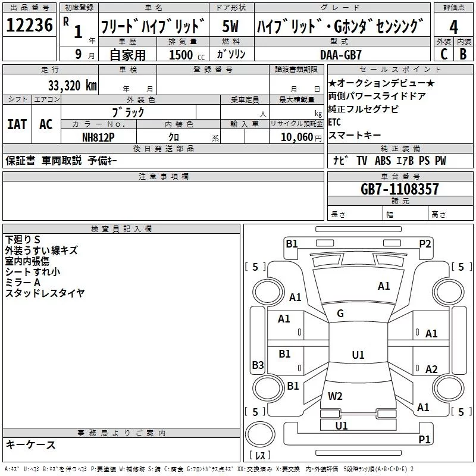Select inspector note シートすれ小

(x=33, y=271)
